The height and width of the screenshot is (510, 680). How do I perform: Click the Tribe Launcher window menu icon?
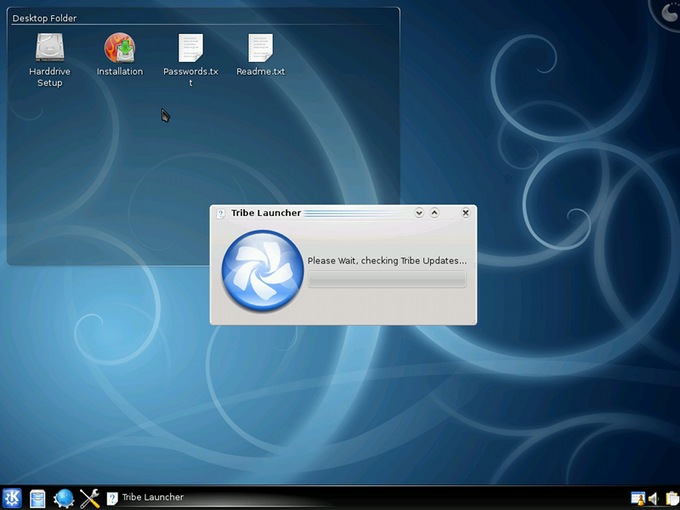pos(221,213)
